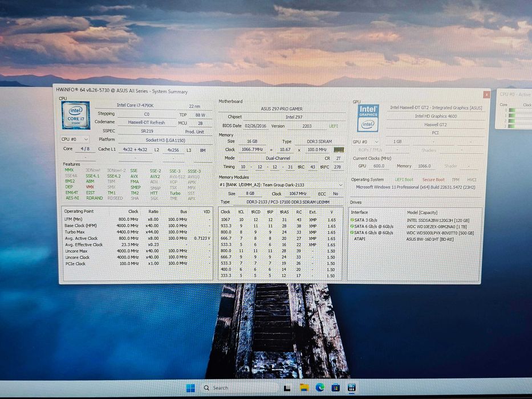The image size is (532, 399).
Task: Click the 0.7123 V VID value
Action: point(202,238)
